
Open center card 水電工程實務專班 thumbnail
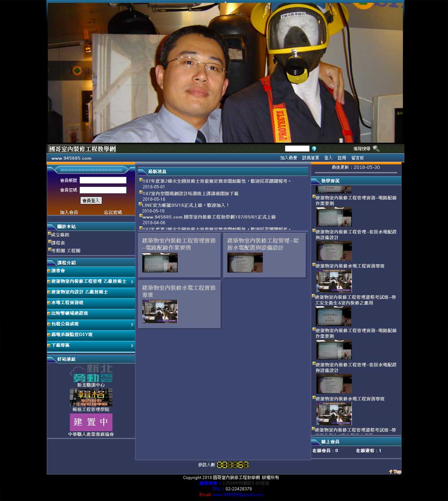[x=159, y=311]
